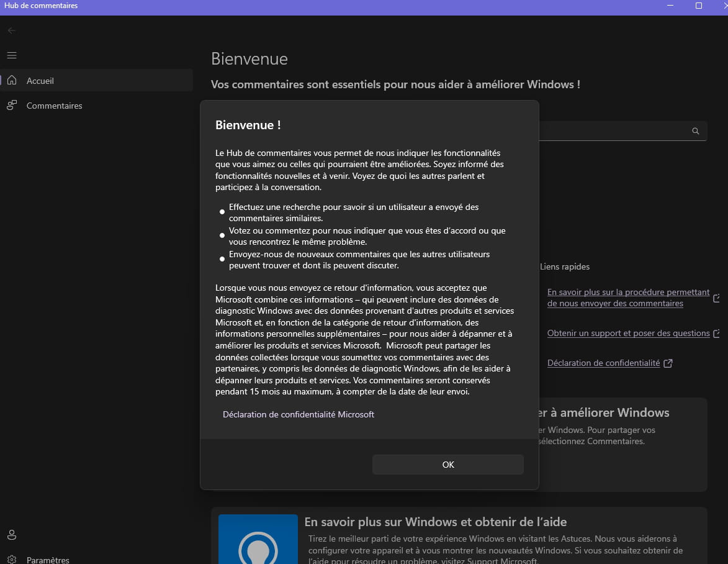Click external link icon beside Obtenir un support
The height and width of the screenshot is (564, 728).
[716, 333]
